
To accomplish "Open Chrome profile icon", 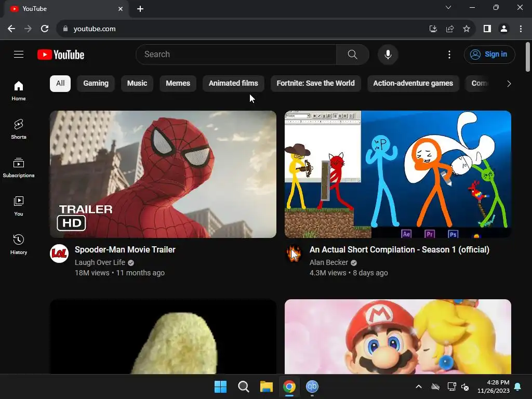I will [x=504, y=29].
